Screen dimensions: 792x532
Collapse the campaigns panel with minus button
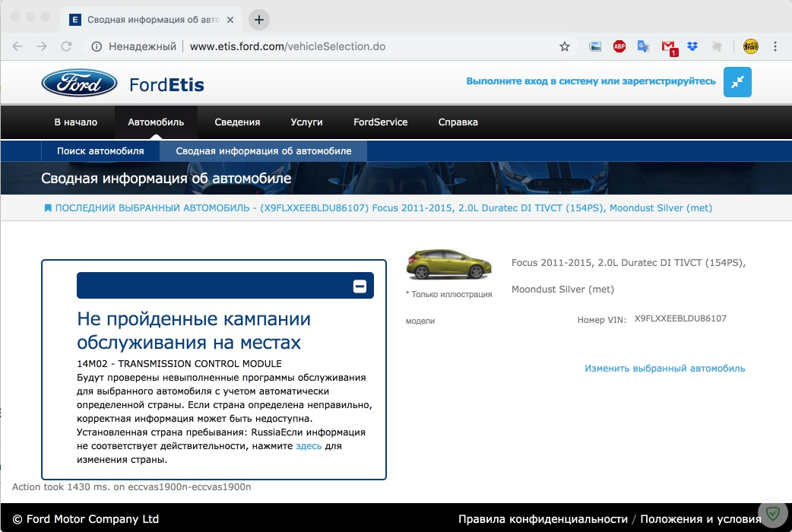(360, 287)
